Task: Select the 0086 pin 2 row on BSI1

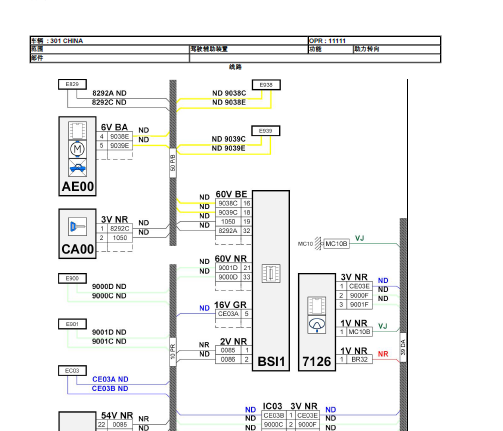Action: [233, 359]
